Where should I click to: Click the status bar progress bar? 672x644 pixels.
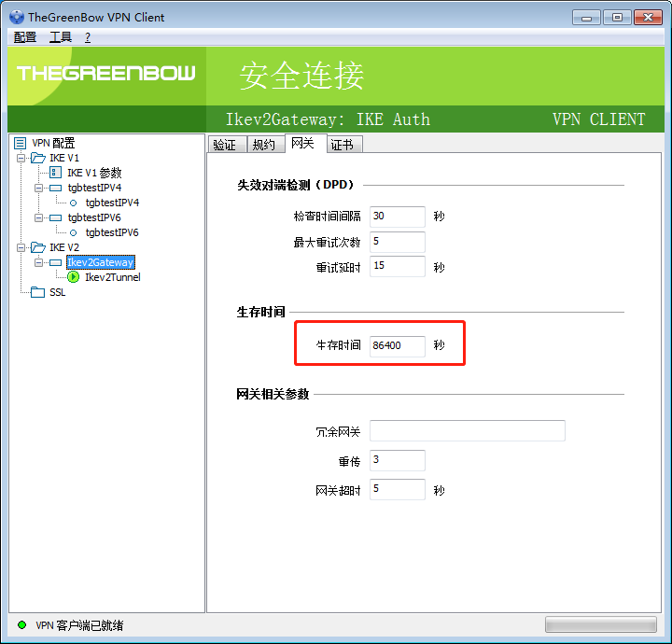point(600,624)
